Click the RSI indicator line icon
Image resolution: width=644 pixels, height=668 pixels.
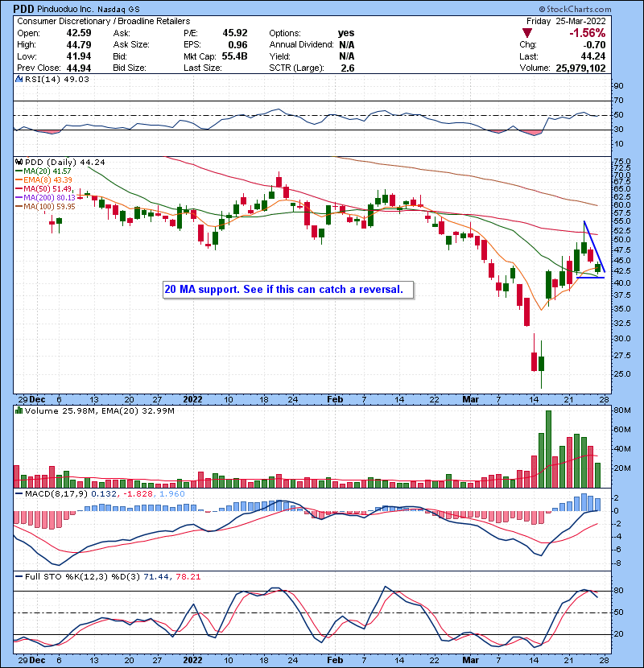[19, 79]
